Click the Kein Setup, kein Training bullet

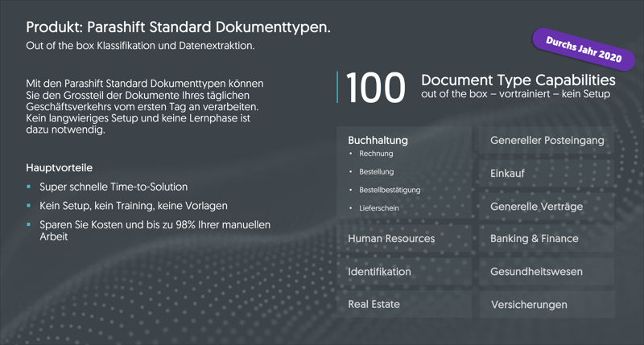point(134,206)
